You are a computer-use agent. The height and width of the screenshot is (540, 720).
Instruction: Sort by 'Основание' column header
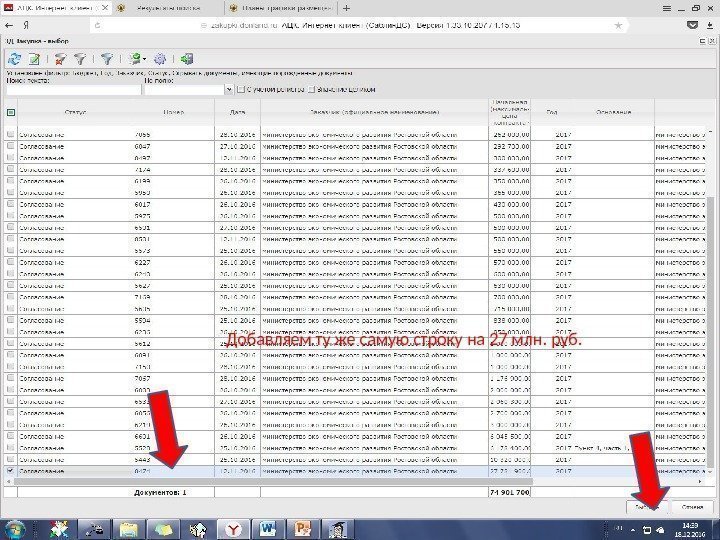[613, 112]
